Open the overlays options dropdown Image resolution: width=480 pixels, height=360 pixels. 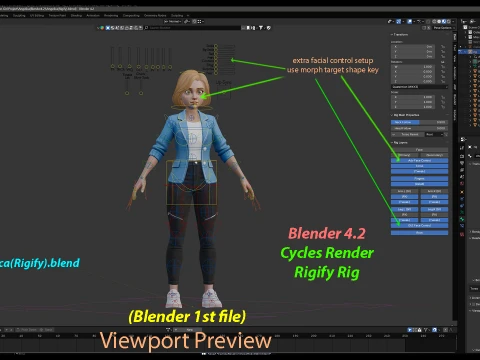pos(414,21)
